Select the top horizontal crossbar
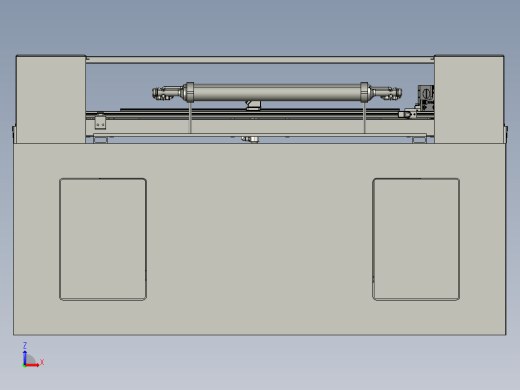This screenshot has height=390, width=520. [x=260, y=60]
